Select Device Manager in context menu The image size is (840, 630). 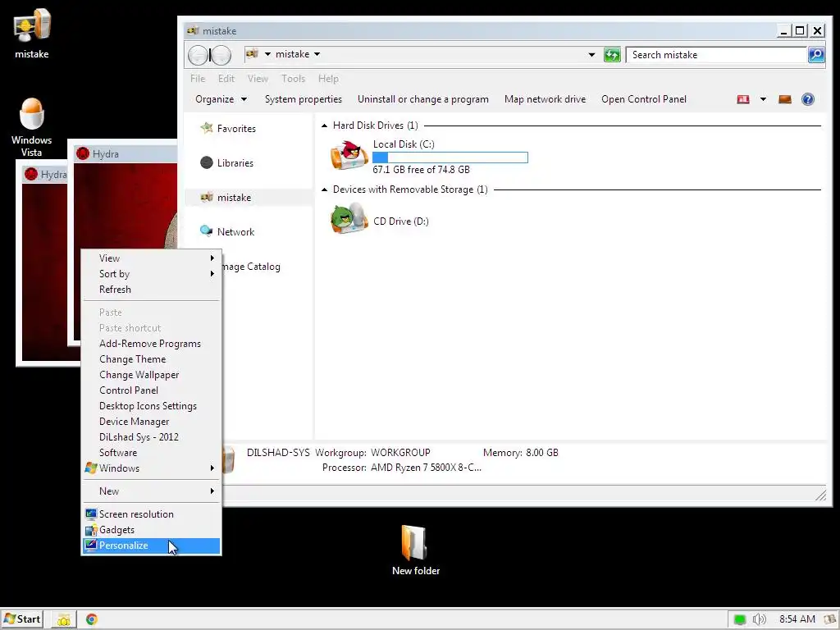pyautogui.click(x=151, y=422)
